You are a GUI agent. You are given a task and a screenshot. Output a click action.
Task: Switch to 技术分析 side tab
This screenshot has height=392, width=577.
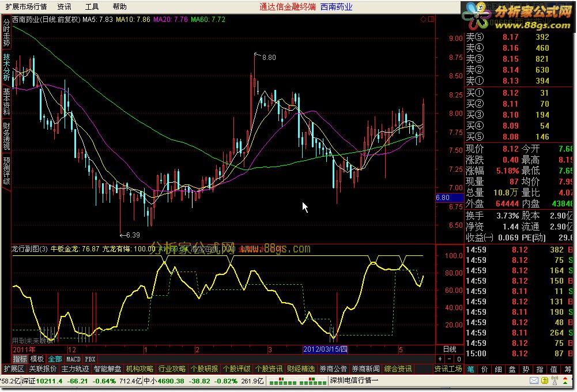point(6,67)
